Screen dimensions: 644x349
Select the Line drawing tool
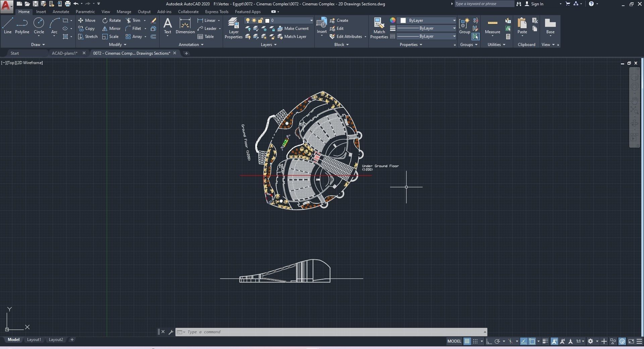point(8,26)
